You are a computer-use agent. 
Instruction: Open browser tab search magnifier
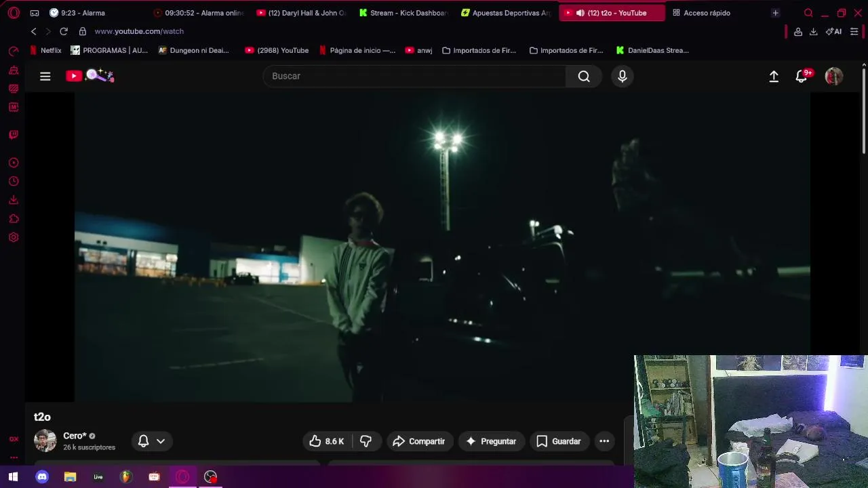(808, 13)
